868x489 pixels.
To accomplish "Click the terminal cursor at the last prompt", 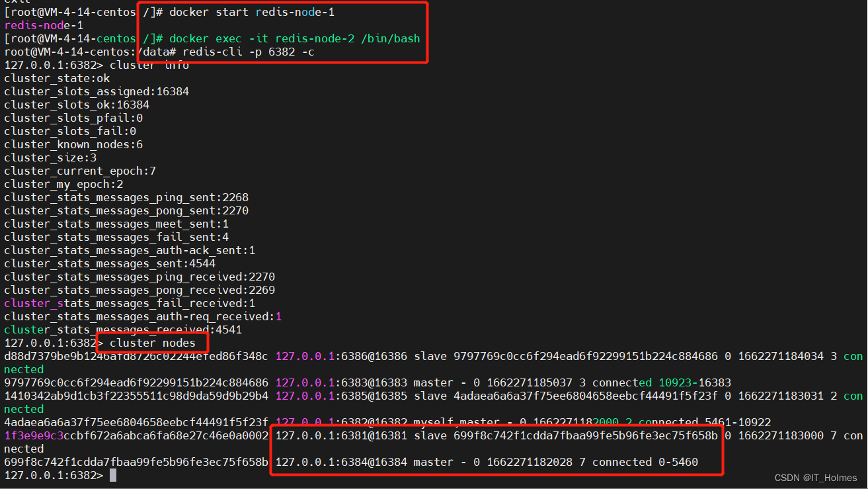I will coord(113,475).
